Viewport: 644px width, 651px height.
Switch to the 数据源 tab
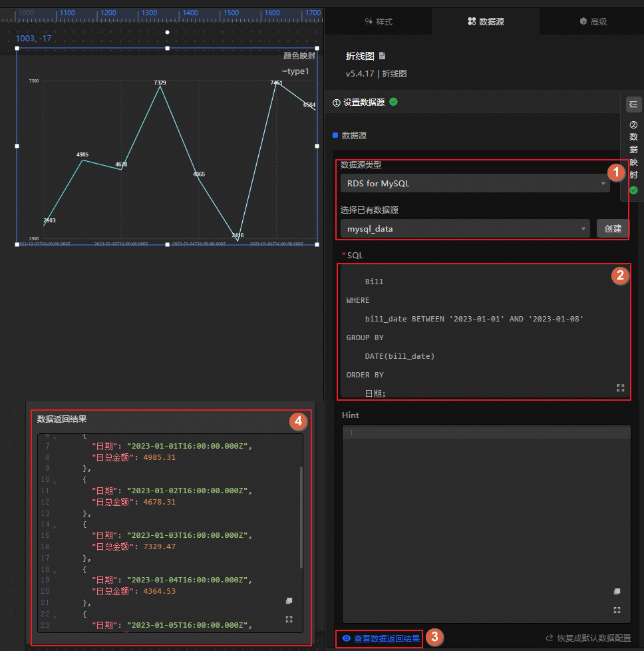coord(486,21)
